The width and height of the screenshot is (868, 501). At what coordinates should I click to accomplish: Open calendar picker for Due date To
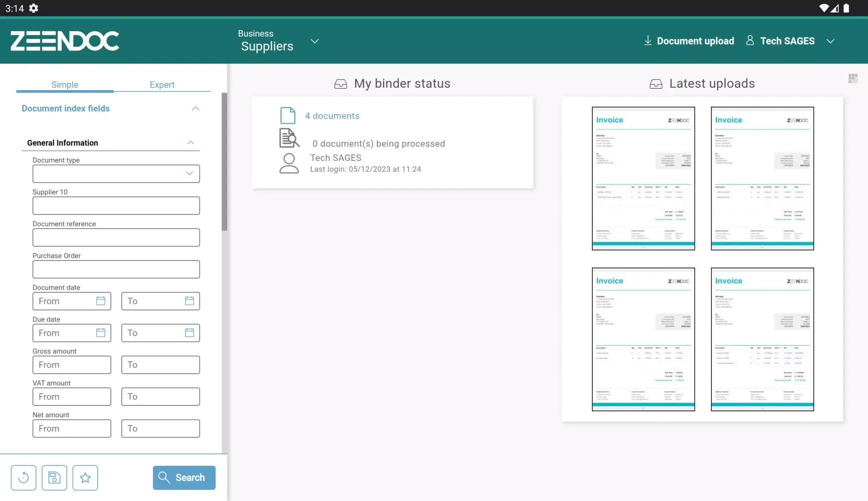tap(190, 333)
